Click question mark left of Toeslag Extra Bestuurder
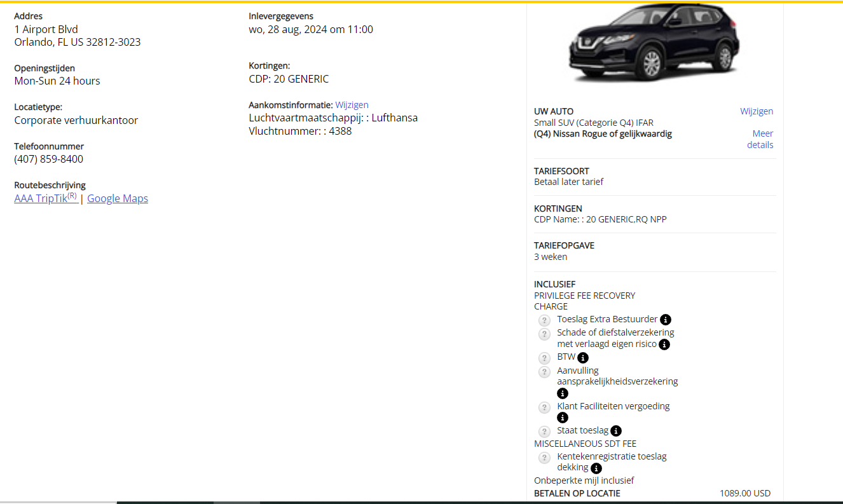The height and width of the screenshot is (504, 843). [544, 320]
